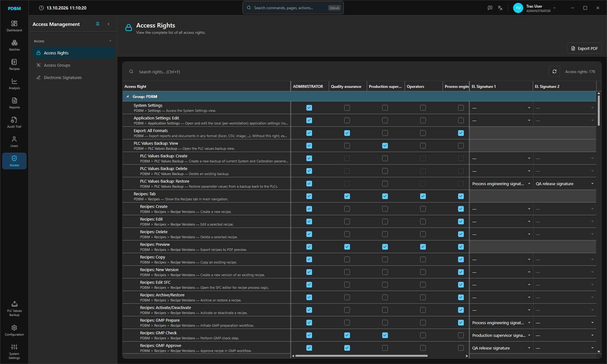Viewport: 607px width, 364px height.
Task: Open the Dashboard sidebar icon
Action: [14, 26]
